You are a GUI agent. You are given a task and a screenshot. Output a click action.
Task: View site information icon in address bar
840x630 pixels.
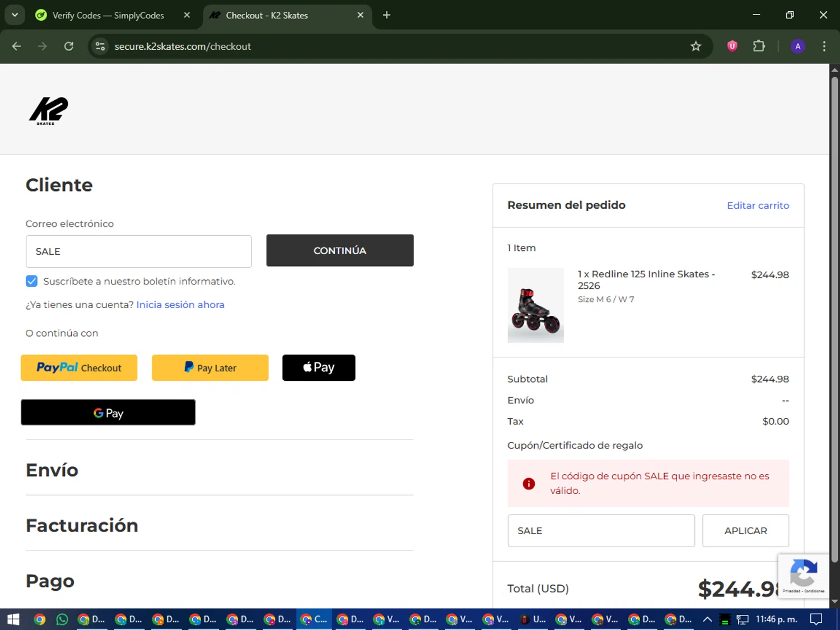click(100, 46)
